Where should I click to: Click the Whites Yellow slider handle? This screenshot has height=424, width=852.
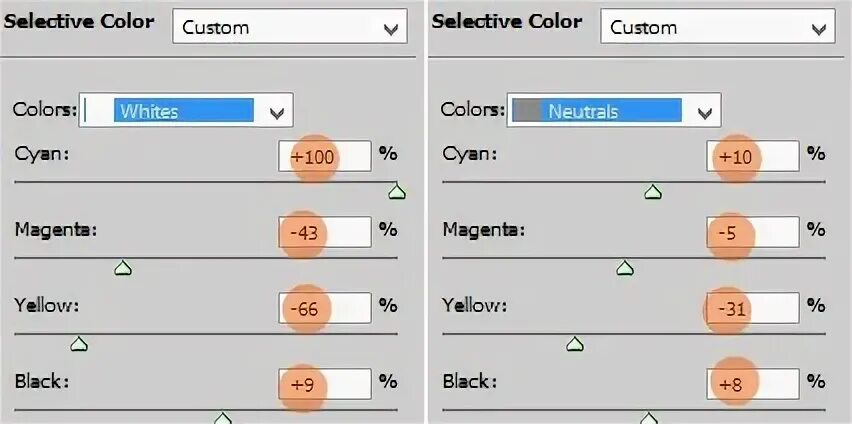[79, 344]
